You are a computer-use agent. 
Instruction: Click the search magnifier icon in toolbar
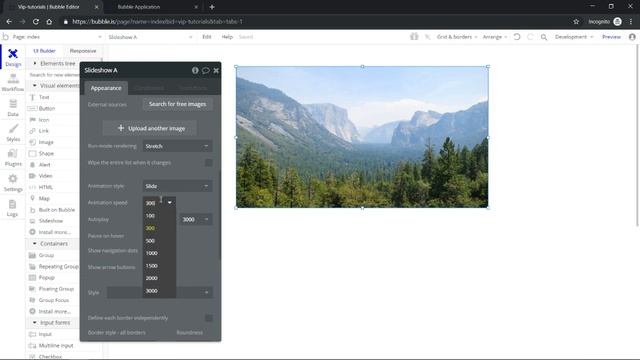click(x=544, y=37)
